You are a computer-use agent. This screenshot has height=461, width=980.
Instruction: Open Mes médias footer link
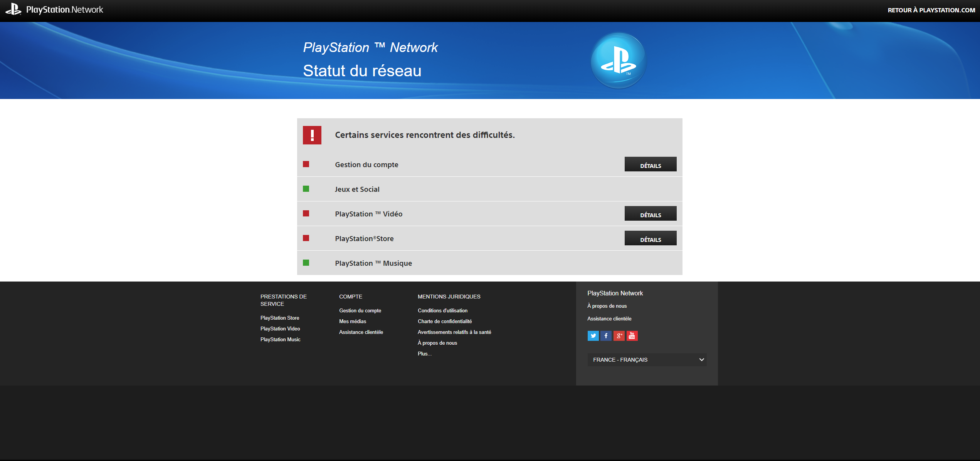pos(352,321)
